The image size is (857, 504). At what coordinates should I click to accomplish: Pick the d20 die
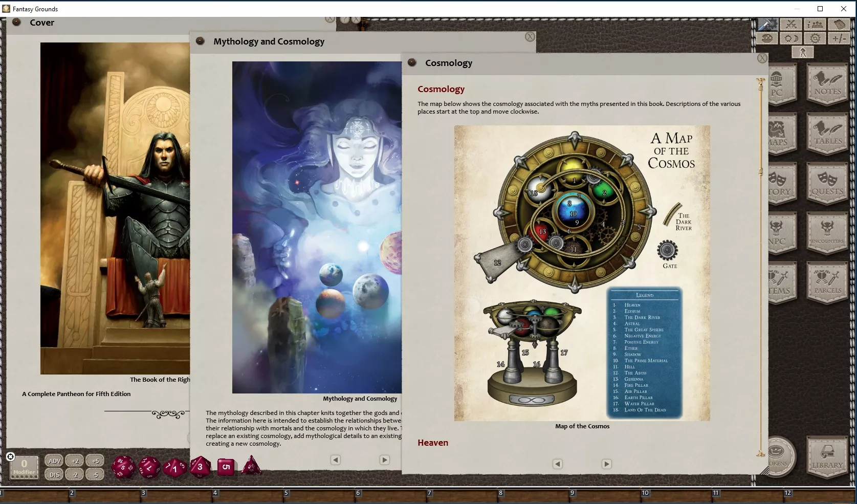123,467
